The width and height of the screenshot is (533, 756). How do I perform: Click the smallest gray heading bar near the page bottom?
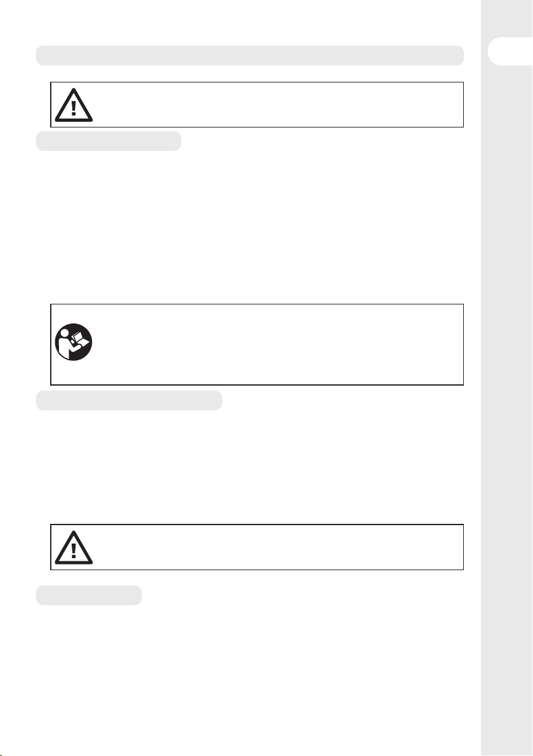point(89,595)
